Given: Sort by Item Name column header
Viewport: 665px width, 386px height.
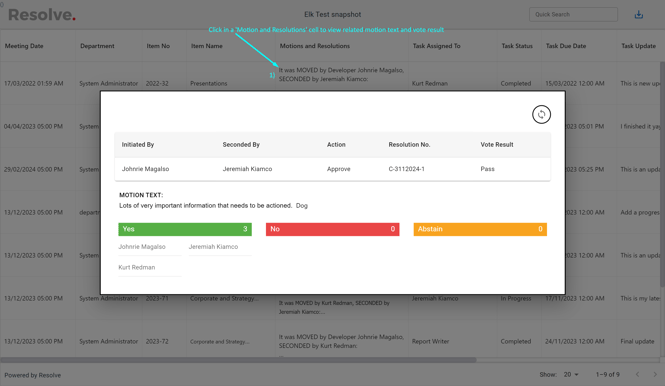Looking at the screenshot, I should [x=207, y=46].
